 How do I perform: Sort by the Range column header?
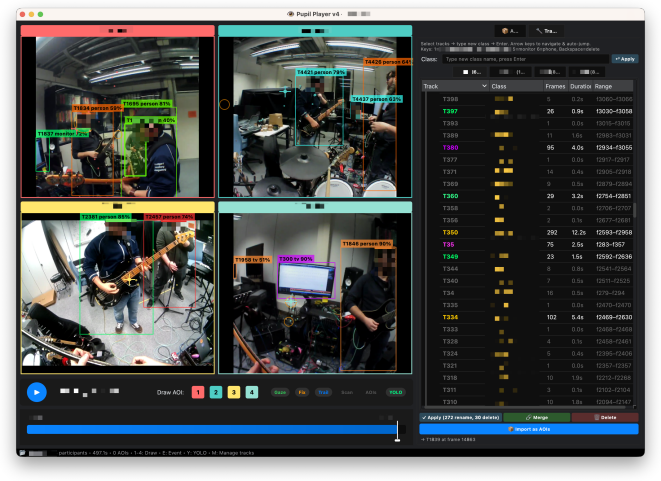pyautogui.click(x=613, y=86)
